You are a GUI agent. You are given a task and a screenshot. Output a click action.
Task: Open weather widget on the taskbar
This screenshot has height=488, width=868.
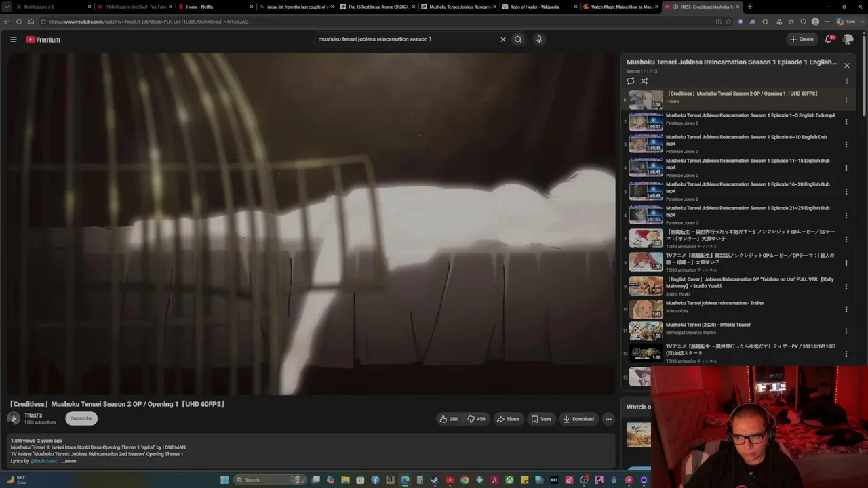(x=16, y=480)
